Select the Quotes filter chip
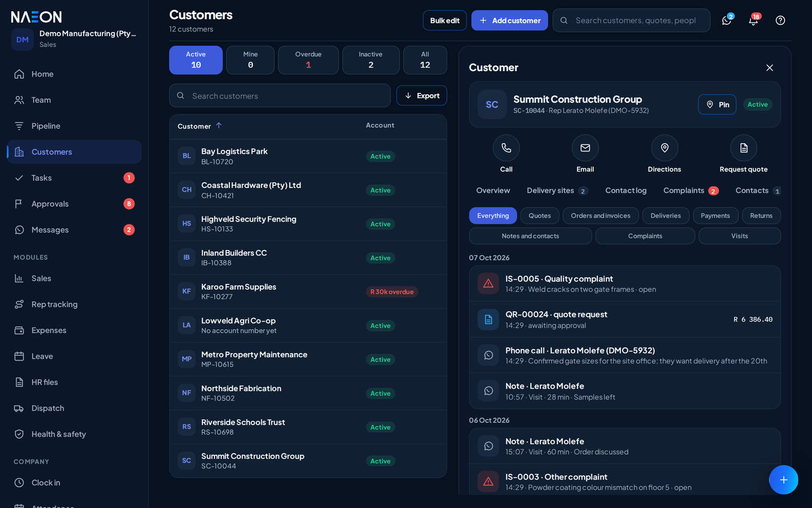Screen dimensions: 812x508 point(539,215)
